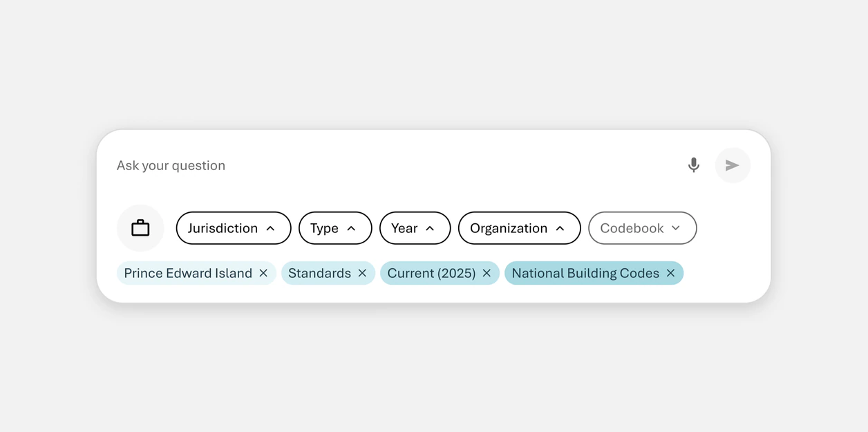Viewport: 868px width, 432px height.
Task: Expand the Codebook dropdown
Action: point(642,228)
